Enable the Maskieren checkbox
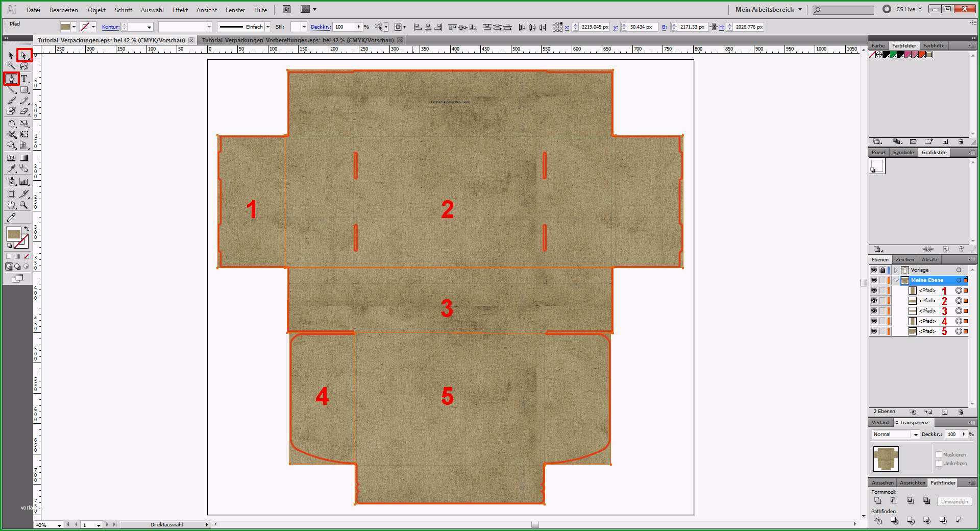The width and height of the screenshot is (980, 531). [939, 454]
